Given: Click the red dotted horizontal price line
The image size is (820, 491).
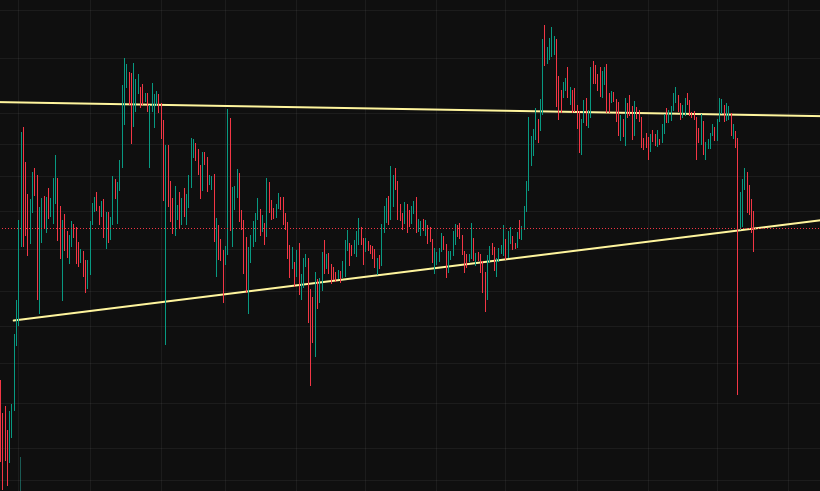Looking at the screenshot, I should pyautogui.click(x=410, y=229).
